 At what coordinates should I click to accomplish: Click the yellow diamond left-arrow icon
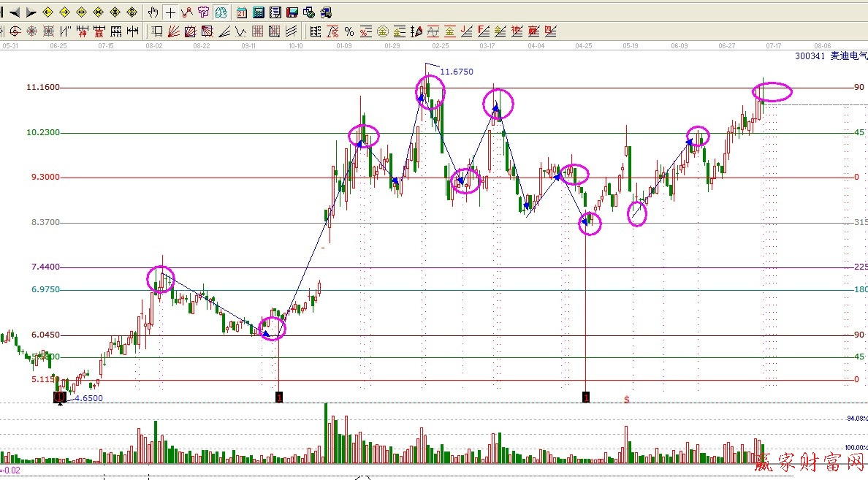(48, 12)
